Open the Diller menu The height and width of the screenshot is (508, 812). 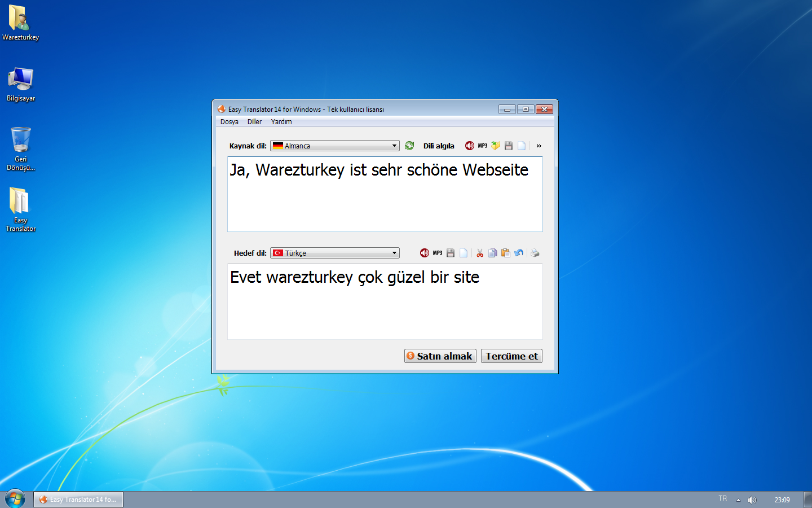pos(254,122)
